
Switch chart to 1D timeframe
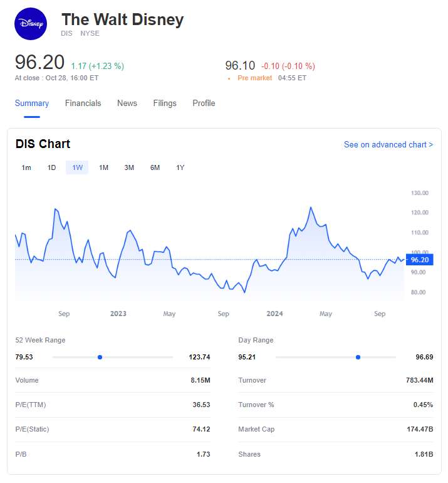[x=52, y=167]
